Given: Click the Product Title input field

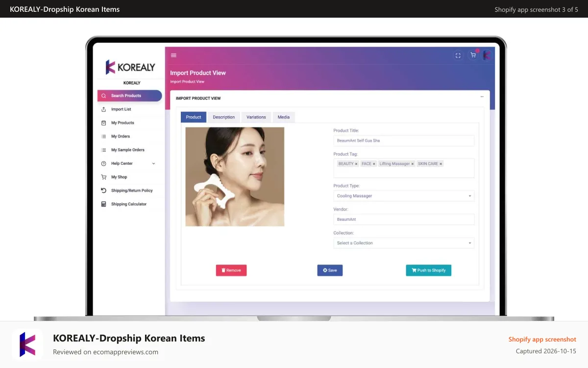Looking at the screenshot, I should [404, 141].
